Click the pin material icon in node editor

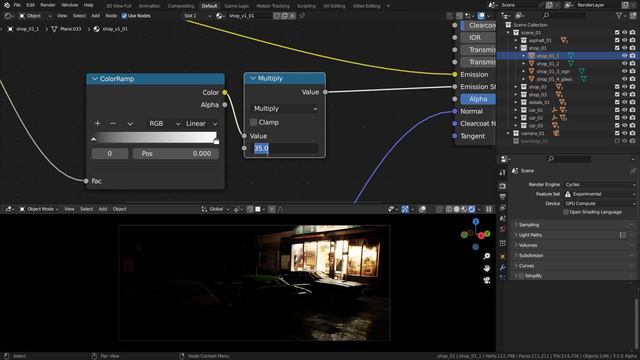302,16
